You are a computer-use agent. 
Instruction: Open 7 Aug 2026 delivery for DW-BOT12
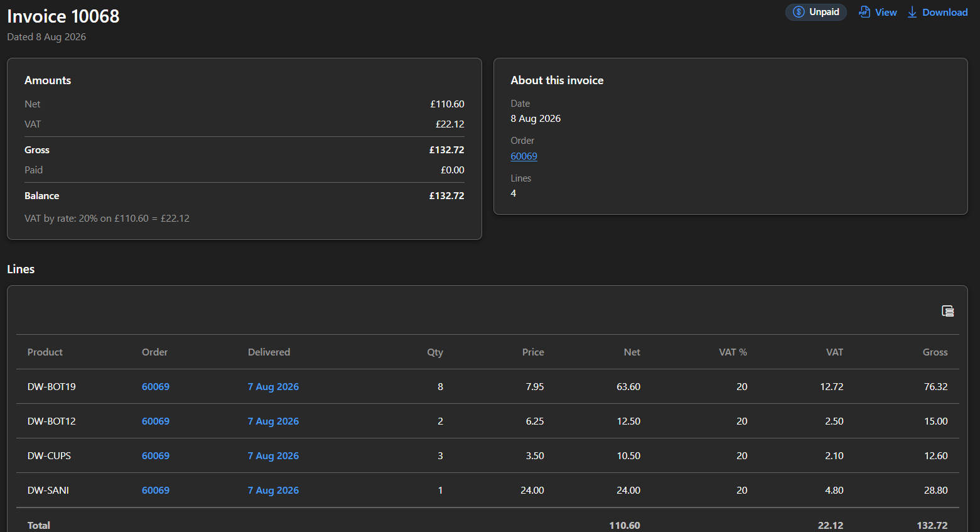click(273, 421)
